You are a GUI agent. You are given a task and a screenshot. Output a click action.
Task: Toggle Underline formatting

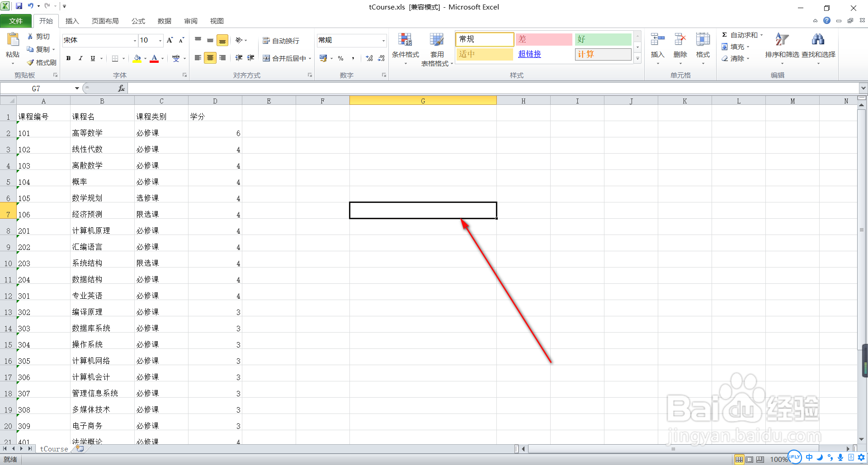tap(93, 58)
